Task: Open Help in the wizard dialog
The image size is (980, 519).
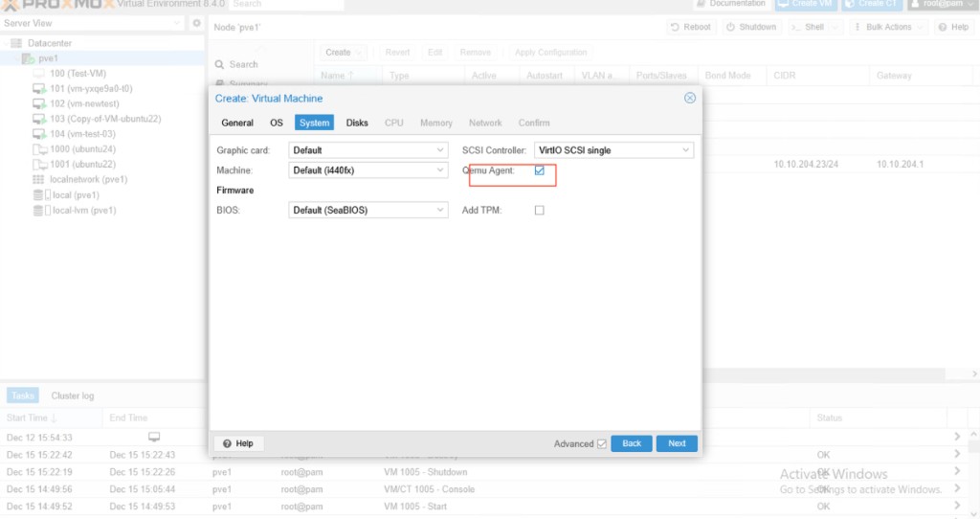Action: (x=238, y=443)
